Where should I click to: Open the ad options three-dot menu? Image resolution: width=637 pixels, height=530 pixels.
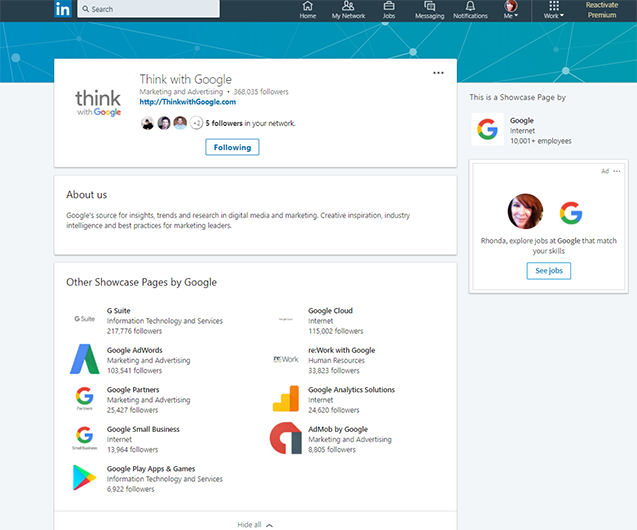pyautogui.click(x=617, y=171)
